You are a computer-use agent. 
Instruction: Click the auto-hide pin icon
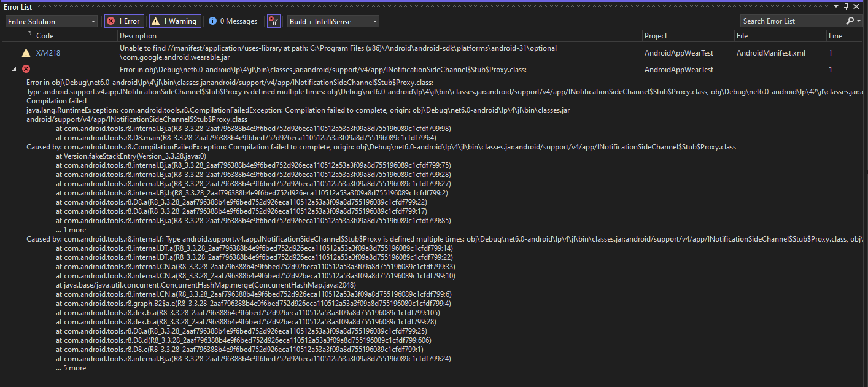pos(846,6)
